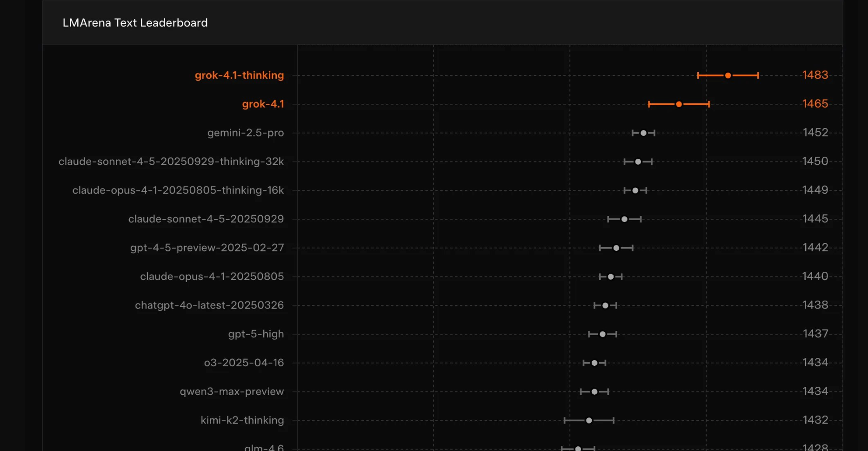Click the score 1483
The height and width of the screenshot is (451, 868).
pyautogui.click(x=815, y=75)
